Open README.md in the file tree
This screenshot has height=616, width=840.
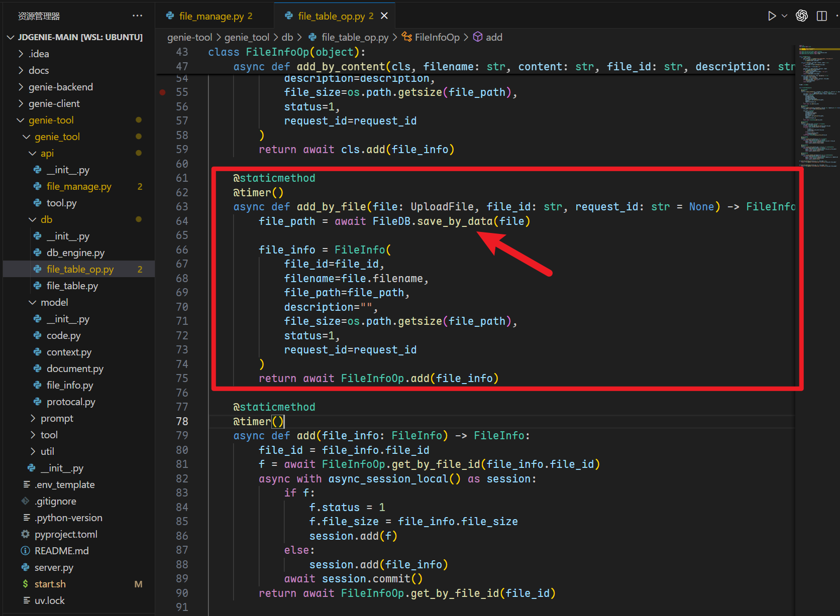[x=61, y=551]
